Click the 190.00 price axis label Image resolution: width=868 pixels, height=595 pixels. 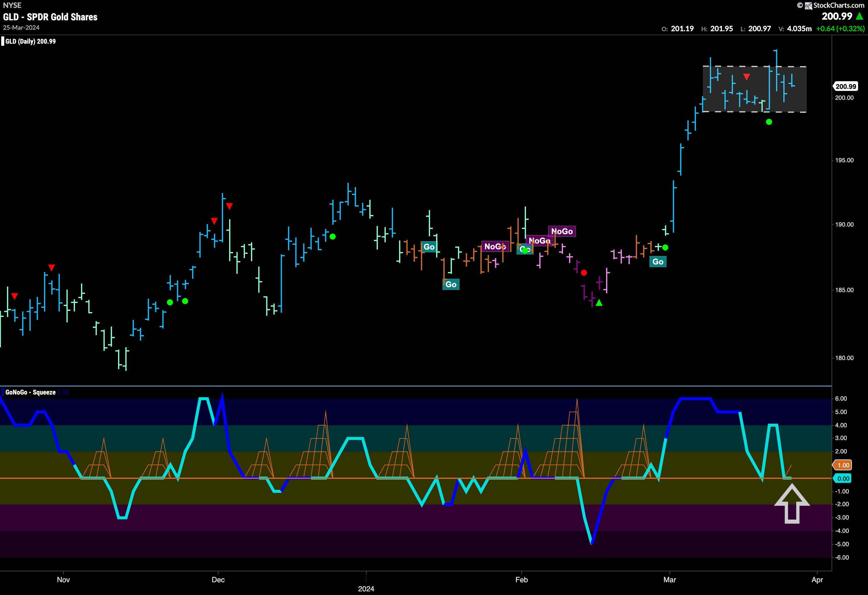coord(844,224)
